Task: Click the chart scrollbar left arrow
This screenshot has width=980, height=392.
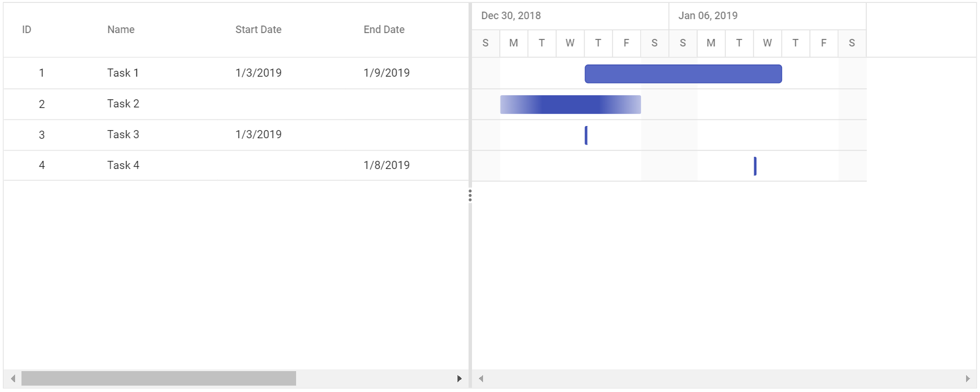Action: [481, 379]
